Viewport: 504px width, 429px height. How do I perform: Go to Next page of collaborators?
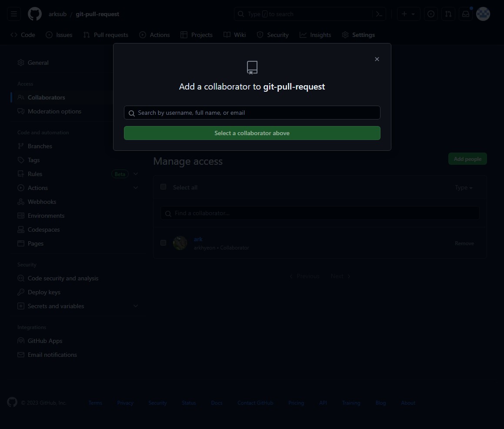340,276
